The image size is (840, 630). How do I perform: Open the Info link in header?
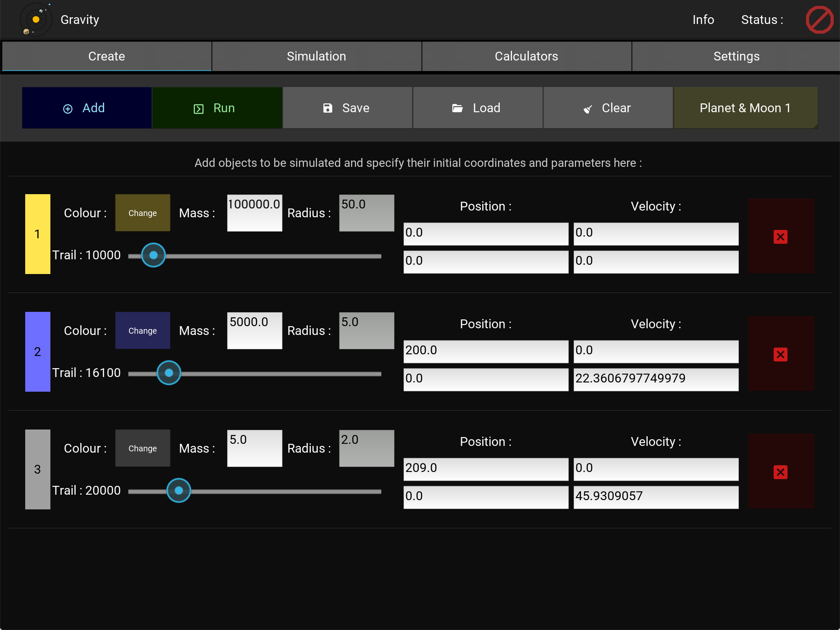[703, 20]
